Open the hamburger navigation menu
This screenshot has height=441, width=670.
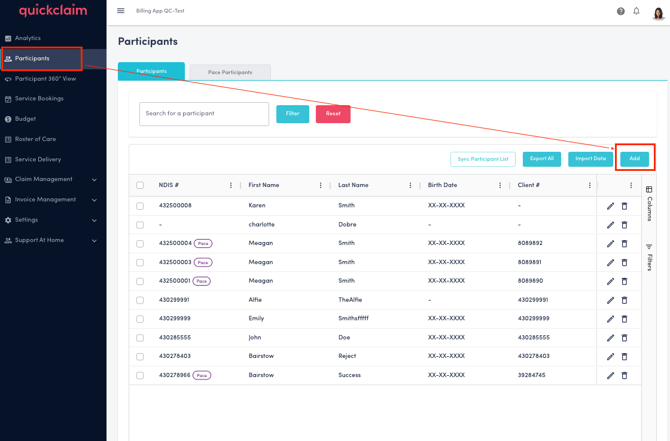point(121,11)
